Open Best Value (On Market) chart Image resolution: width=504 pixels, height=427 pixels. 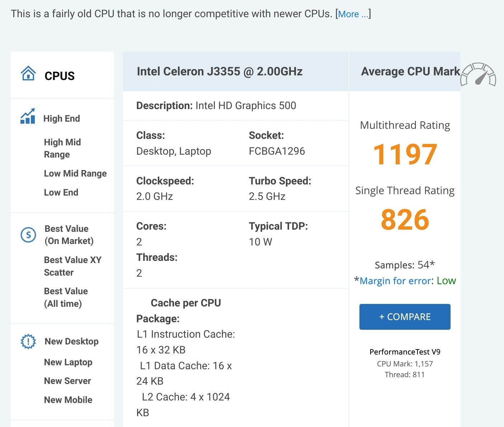69,235
